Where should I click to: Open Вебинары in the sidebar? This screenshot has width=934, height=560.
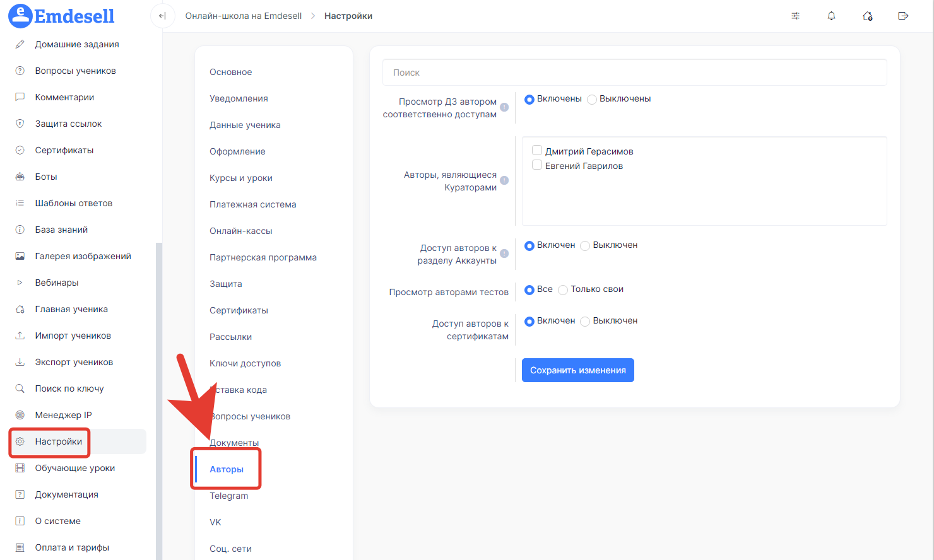point(57,283)
